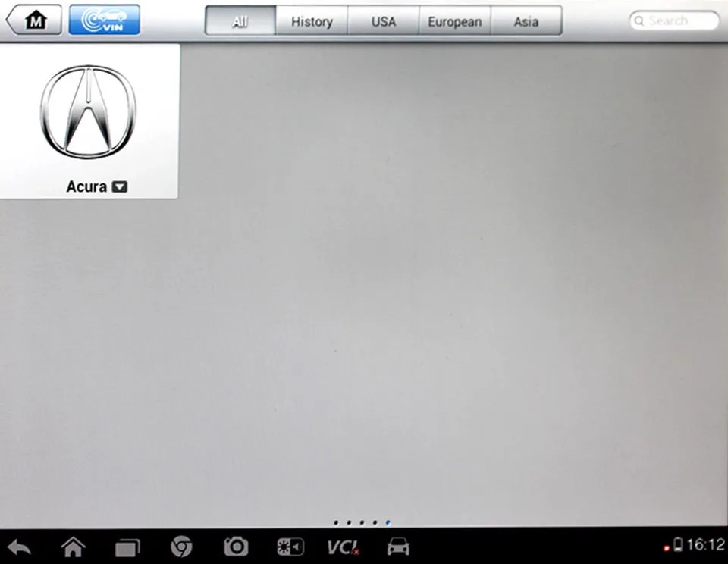Open the VIN scan function
The image size is (728, 564).
(104, 20)
